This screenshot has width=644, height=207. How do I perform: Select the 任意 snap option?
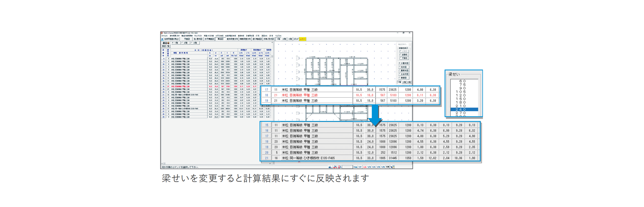point(387,167)
